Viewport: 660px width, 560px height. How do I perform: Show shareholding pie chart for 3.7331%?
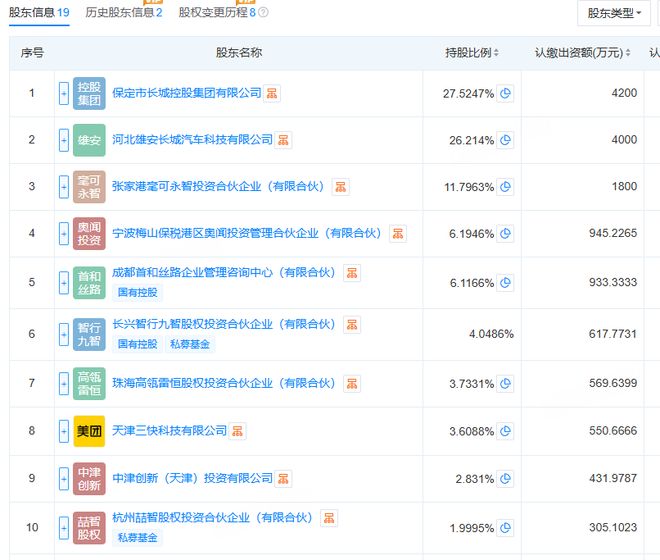[x=505, y=384]
